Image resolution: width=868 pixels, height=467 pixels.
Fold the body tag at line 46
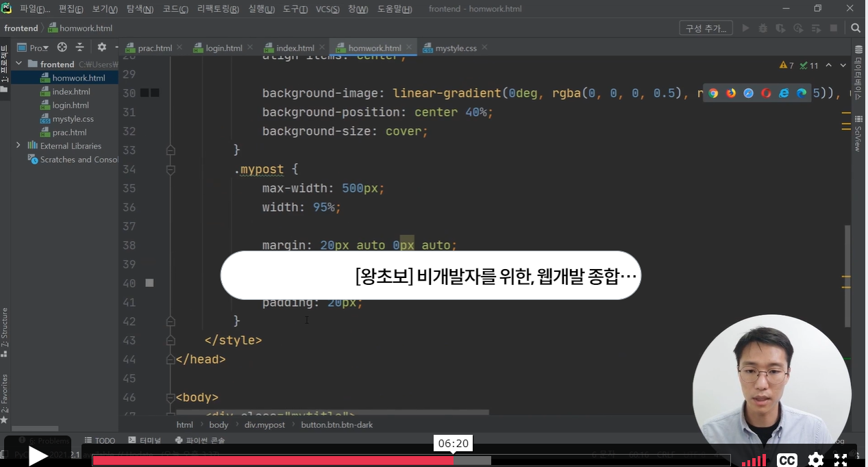(171, 397)
